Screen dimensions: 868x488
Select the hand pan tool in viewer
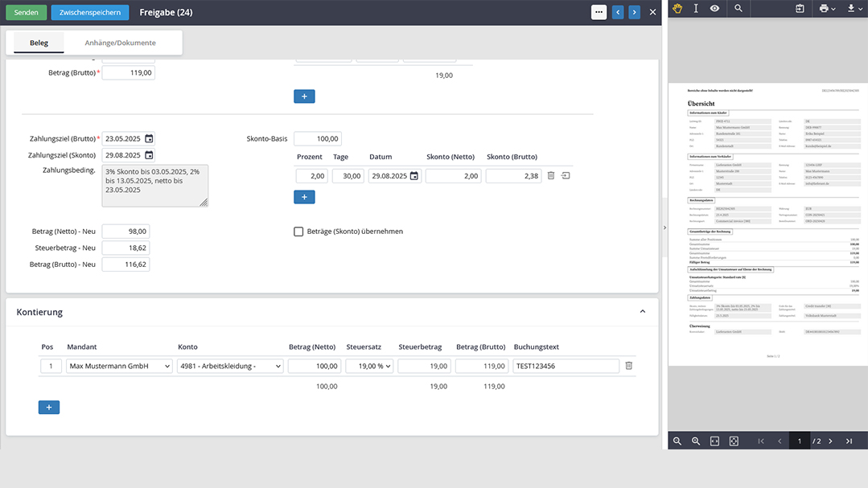click(678, 9)
